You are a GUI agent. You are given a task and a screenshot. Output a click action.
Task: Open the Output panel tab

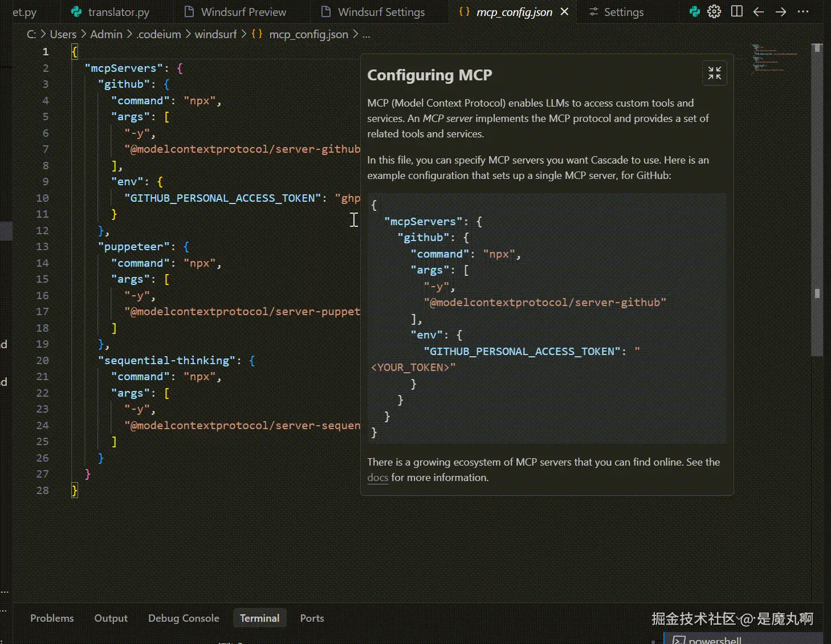pos(111,618)
